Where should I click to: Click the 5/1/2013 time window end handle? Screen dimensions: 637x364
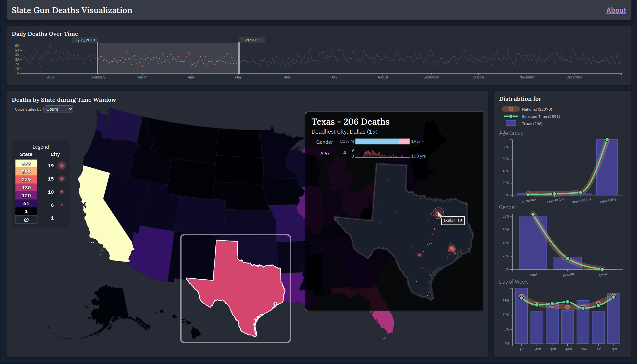click(239, 58)
